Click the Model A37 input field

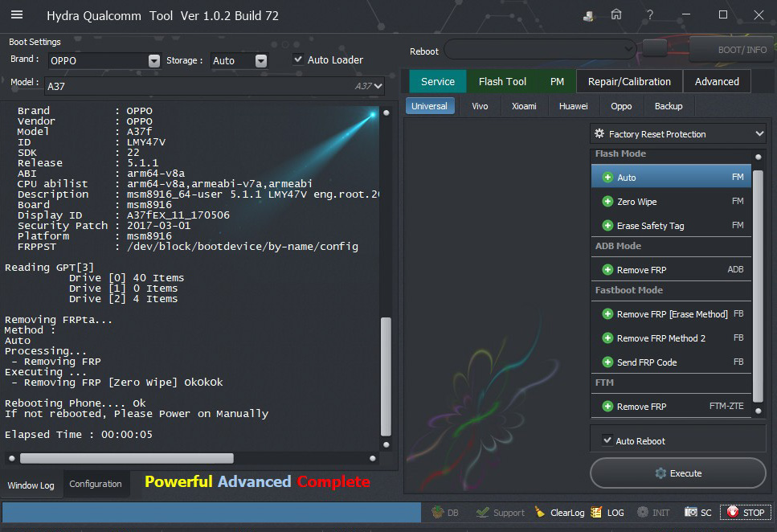(x=214, y=86)
